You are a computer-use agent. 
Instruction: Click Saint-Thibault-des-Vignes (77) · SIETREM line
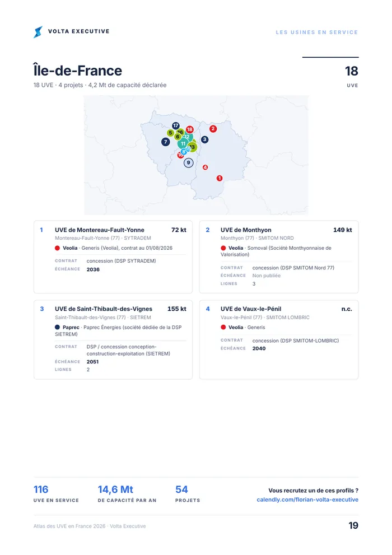[x=103, y=318]
